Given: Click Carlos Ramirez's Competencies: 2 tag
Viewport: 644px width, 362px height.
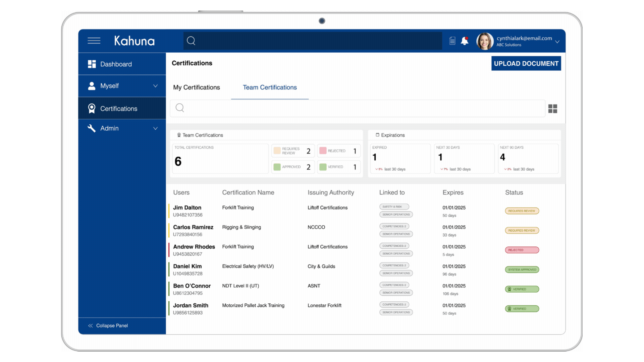Looking at the screenshot, I should (394, 226).
